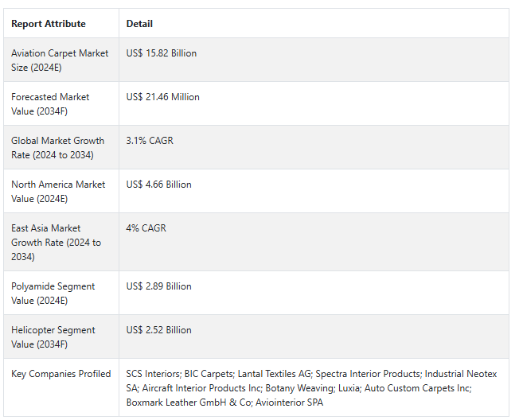
Task: Click the US$ 21.46 Million value
Action: tap(163, 97)
